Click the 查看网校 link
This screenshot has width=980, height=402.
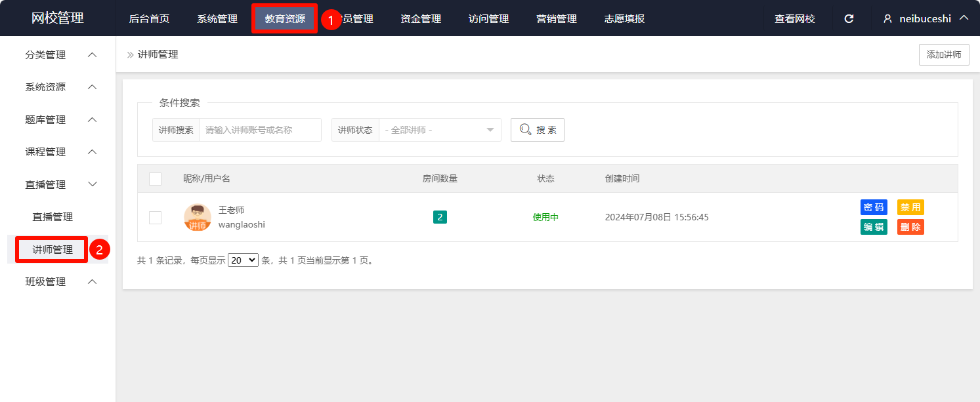pyautogui.click(x=795, y=19)
